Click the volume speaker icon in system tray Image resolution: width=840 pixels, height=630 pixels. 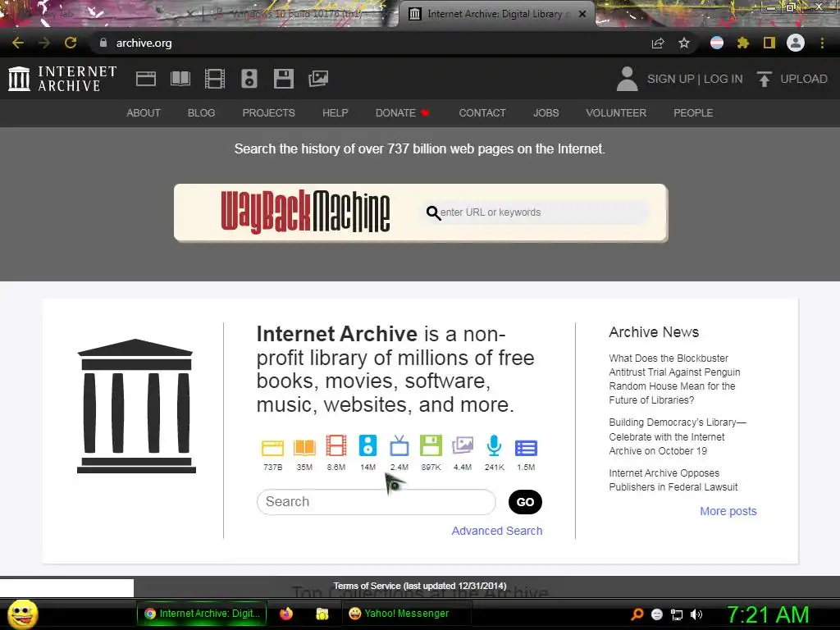[696, 614]
